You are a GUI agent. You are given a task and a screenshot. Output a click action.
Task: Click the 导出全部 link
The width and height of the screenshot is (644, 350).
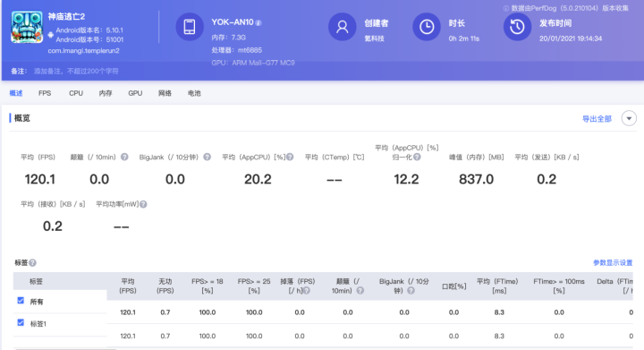point(597,119)
